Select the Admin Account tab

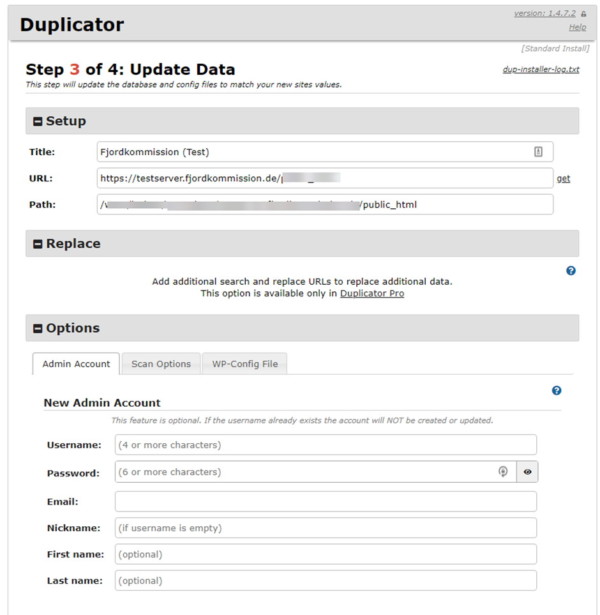click(x=76, y=364)
